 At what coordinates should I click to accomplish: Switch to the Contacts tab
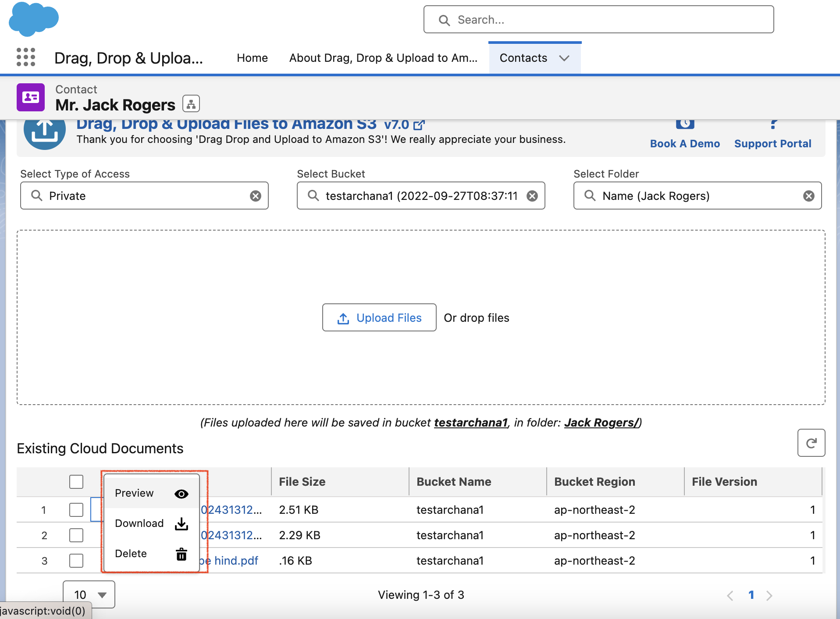click(523, 58)
